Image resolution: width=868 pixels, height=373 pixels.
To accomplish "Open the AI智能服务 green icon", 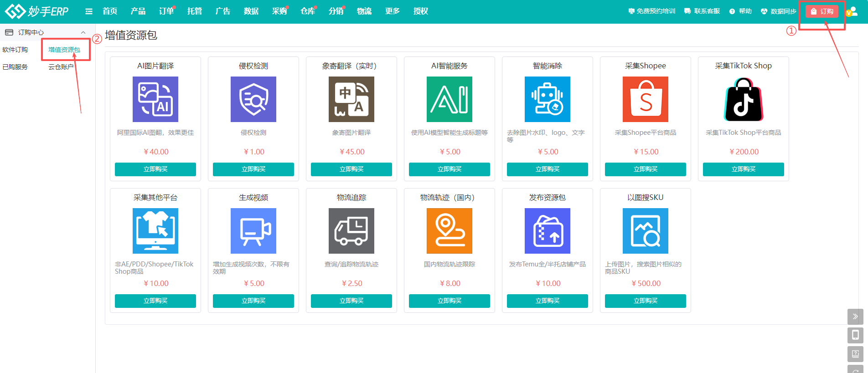I will [449, 99].
